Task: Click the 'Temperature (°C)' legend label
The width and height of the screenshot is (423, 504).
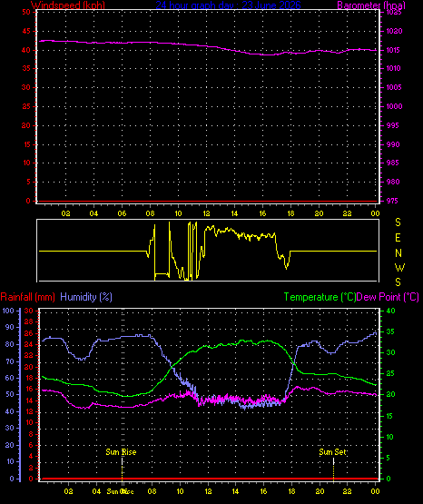Action: point(320,297)
